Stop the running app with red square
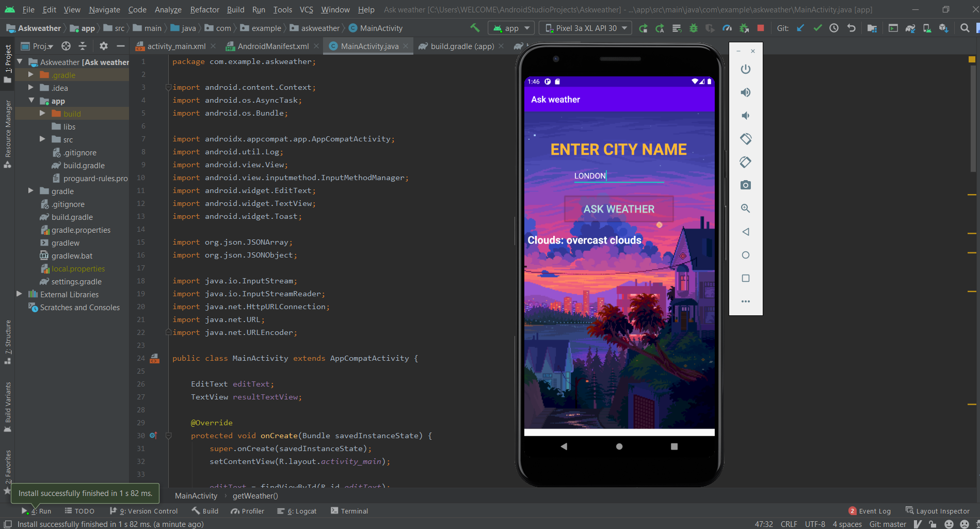Viewport: 980px width, 529px height. [761, 28]
